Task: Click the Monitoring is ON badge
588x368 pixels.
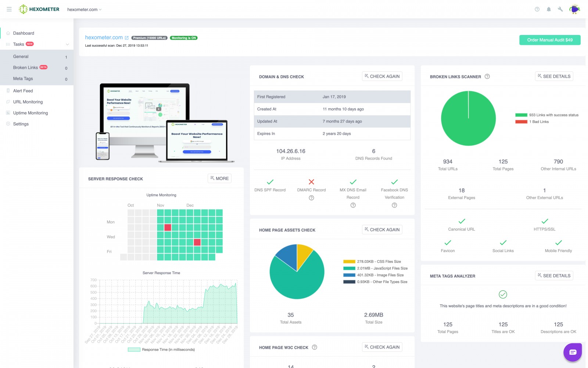Action: pos(183,38)
